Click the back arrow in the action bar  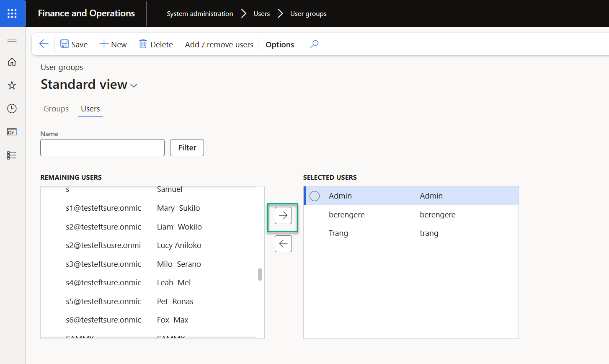(x=44, y=44)
